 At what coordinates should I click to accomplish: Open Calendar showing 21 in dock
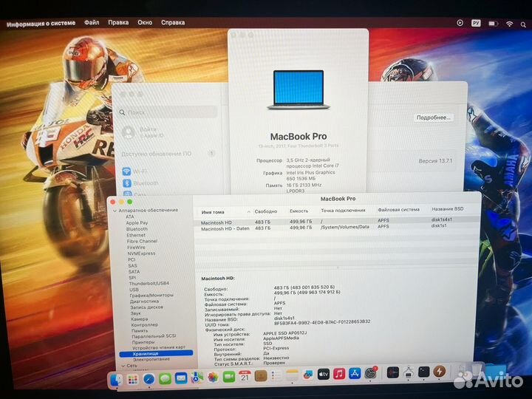point(245,376)
